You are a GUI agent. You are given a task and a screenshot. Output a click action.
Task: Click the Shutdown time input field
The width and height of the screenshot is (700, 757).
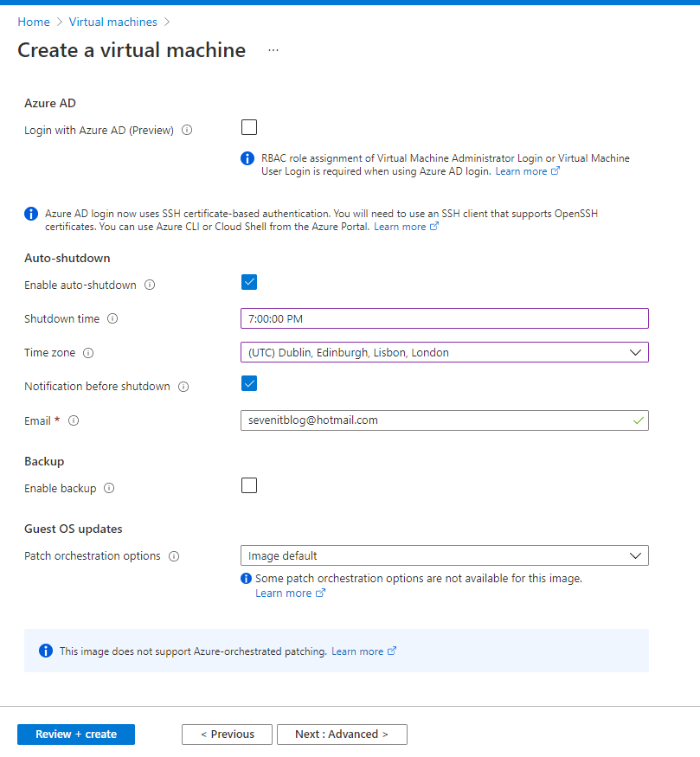[x=444, y=318]
